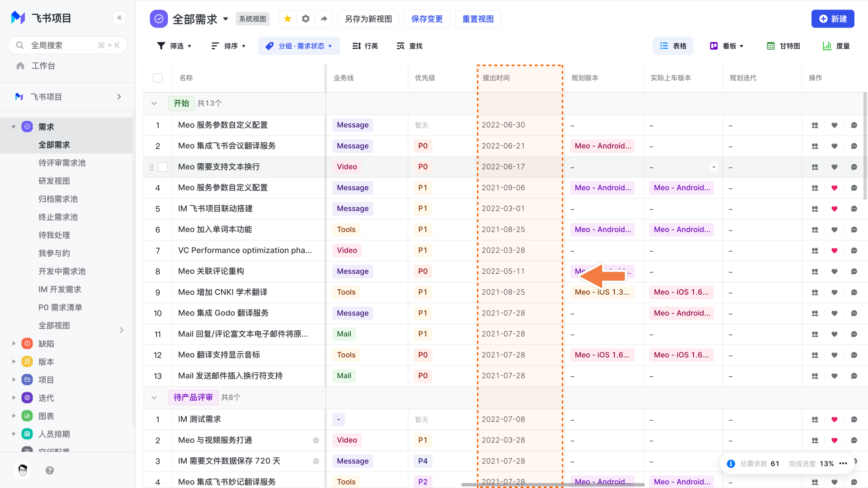The width and height of the screenshot is (868, 488).
Task: Unlike the IM 飞书项目联动搭建 requirement
Action: [835, 209]
